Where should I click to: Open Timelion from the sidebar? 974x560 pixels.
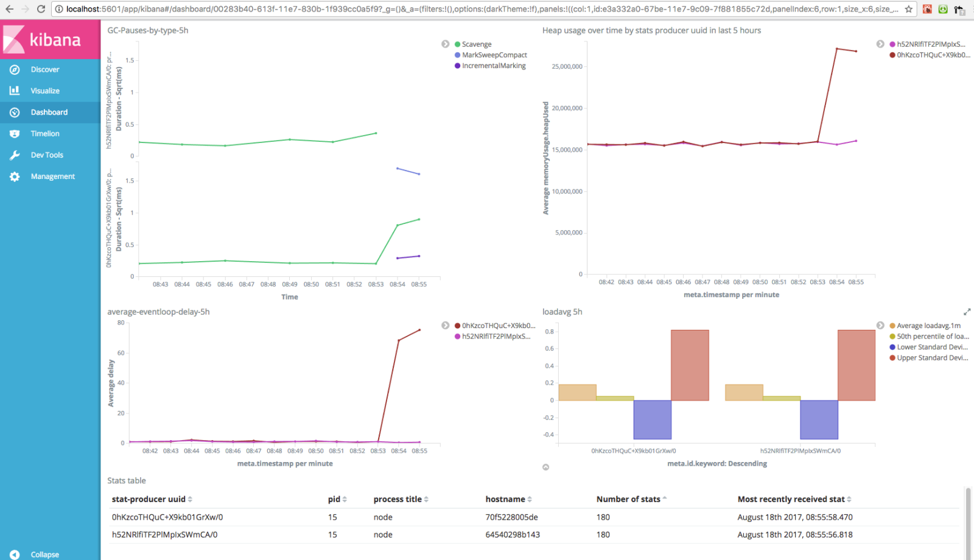[x=45, y=133]
